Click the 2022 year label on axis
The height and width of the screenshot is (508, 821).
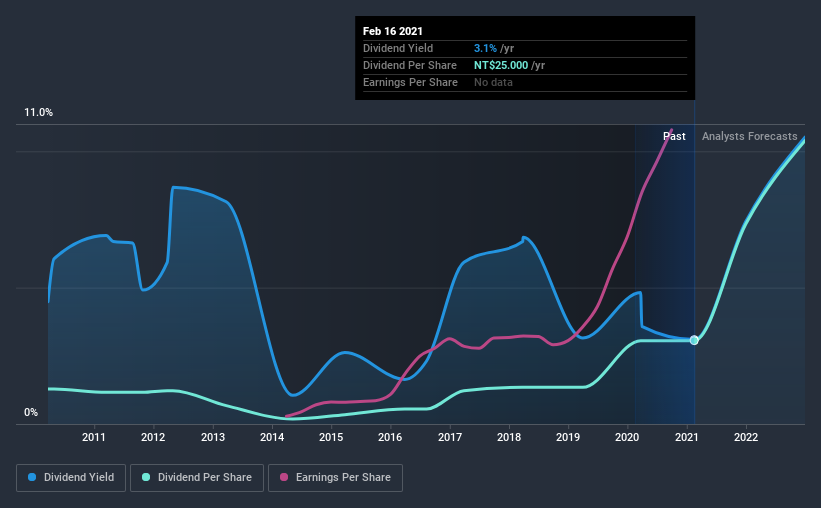[x=746, y=437]
